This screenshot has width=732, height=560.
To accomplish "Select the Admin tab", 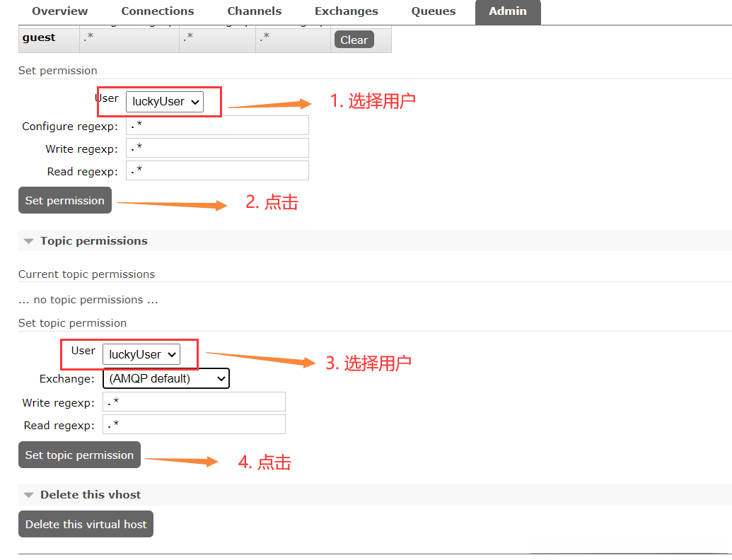I will point(508,12).
